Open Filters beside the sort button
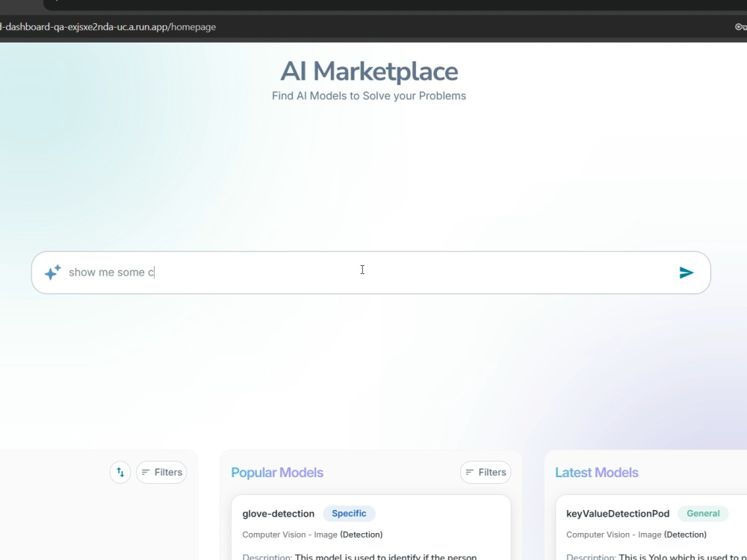This screenshot has width=747, height=560. point(161,472)
